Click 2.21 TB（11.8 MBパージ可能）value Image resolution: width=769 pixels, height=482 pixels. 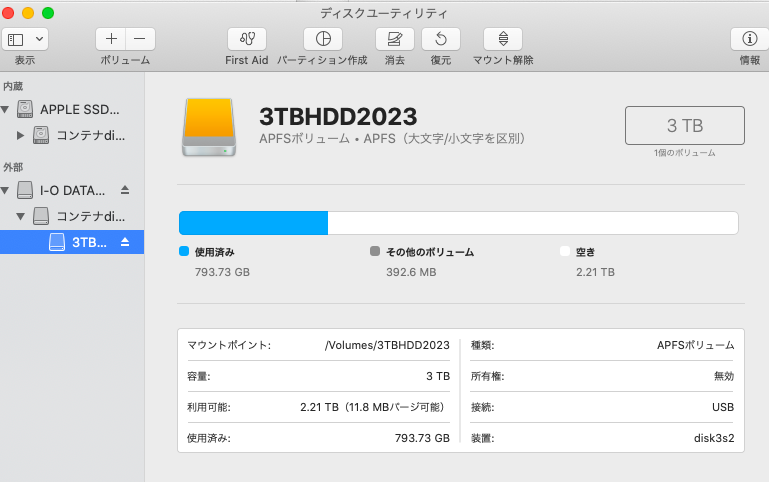(x=374, y=407)
